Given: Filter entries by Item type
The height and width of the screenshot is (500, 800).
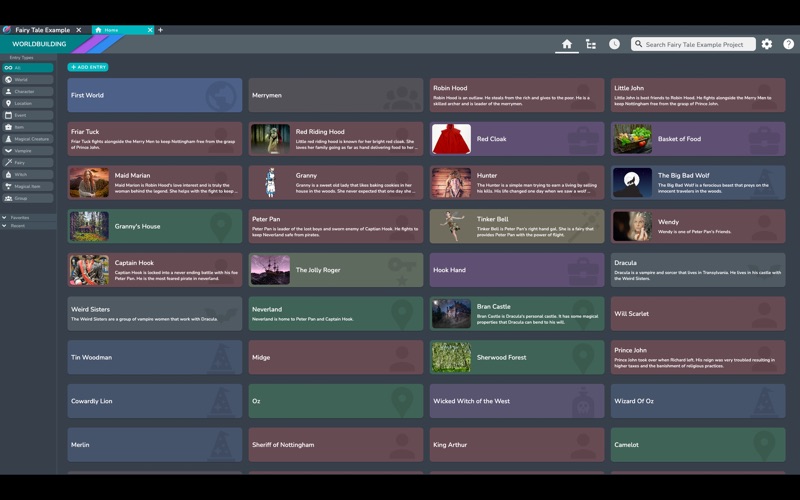Looking at the screenshot, I should click(x=28, y=127).
